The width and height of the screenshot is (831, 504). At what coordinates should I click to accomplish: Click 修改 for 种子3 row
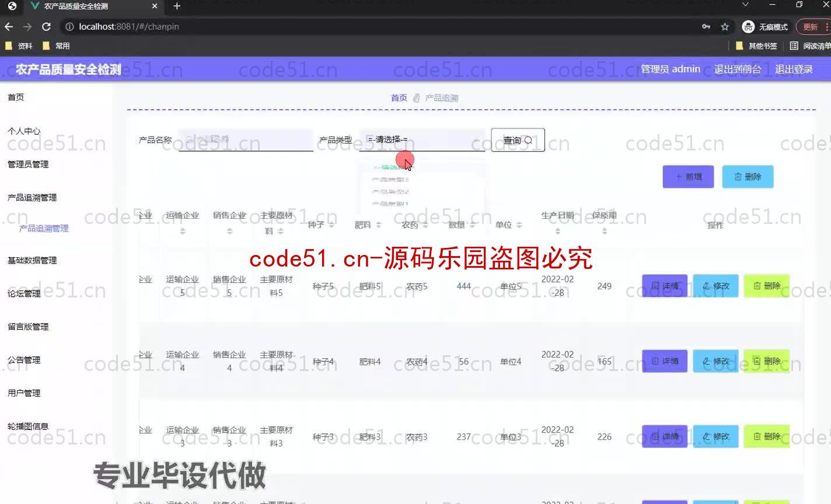coord(716,436)
